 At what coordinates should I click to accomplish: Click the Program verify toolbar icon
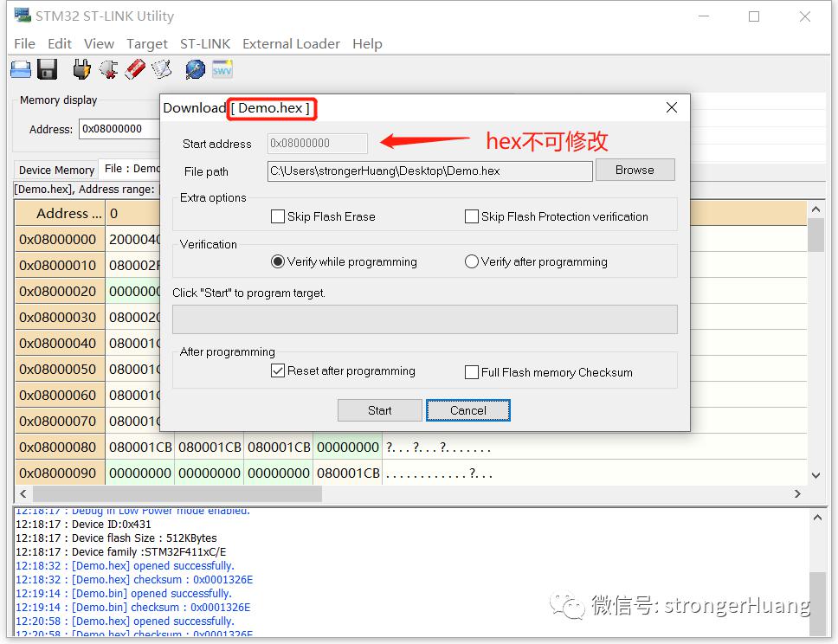click(x=162, y=69)
